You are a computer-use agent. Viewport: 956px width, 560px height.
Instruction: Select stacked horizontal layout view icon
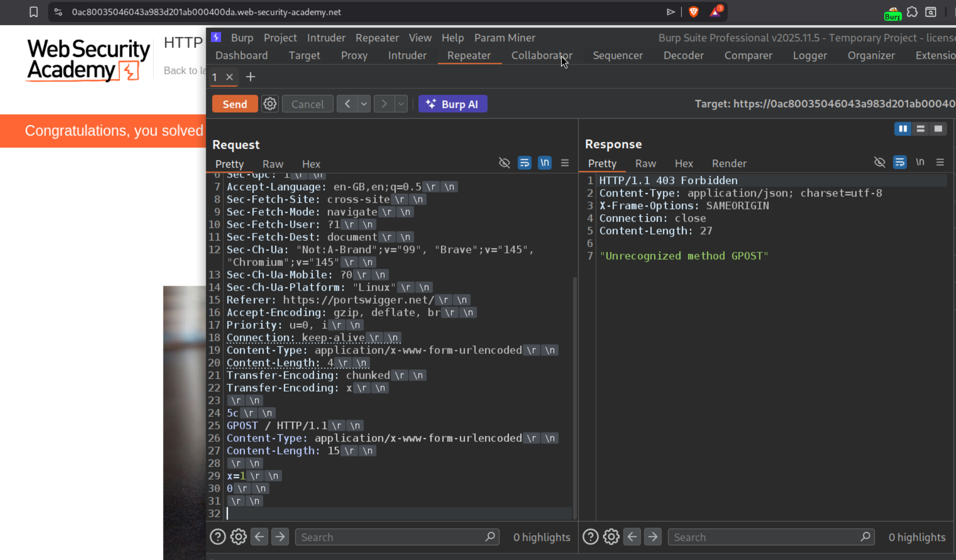click(x=920, y=129)
